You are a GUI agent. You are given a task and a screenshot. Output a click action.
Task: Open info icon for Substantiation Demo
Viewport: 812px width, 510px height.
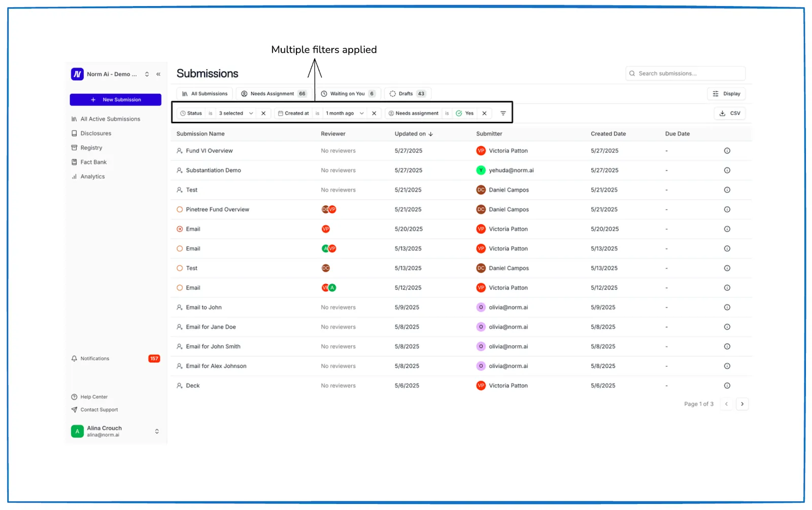pyautogui.click(x=727, y=171)
